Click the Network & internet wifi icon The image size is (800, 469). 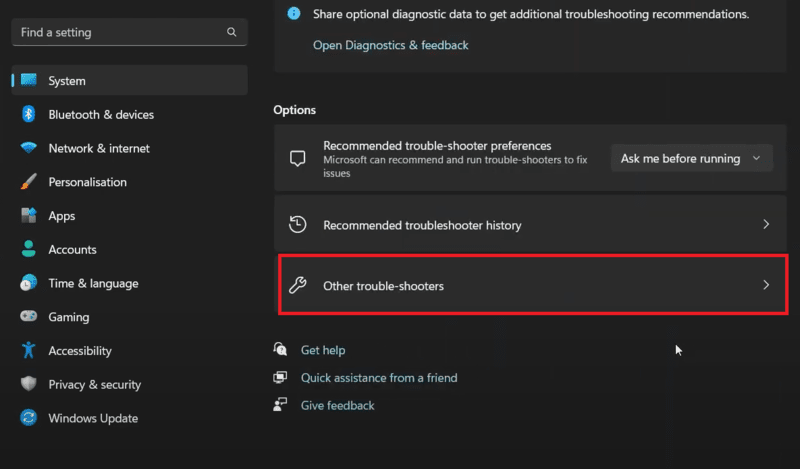[29, 148]
